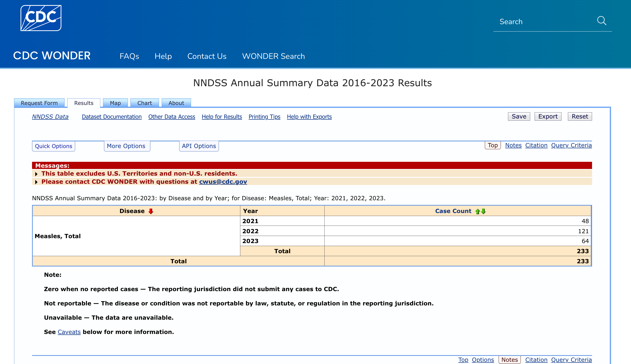Image resolution: width=631 pixels, height=364 pixels.
Task: Sort Case Count ascending with up arrow
Action: tap(477, 211)
